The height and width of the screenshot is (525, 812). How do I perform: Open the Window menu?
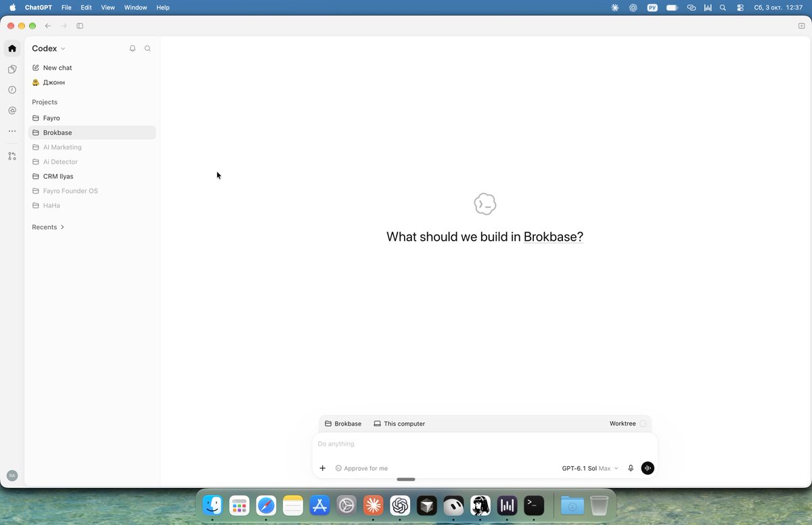click(135, 7)
